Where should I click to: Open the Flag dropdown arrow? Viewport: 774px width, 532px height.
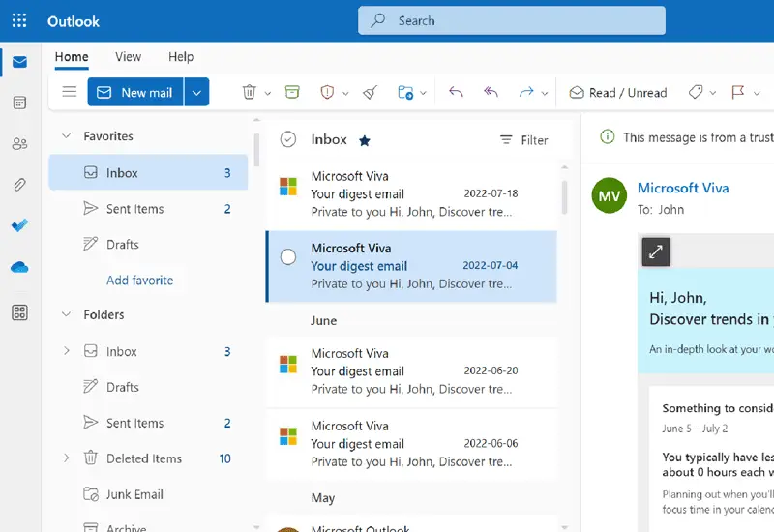tap(757, 93)
